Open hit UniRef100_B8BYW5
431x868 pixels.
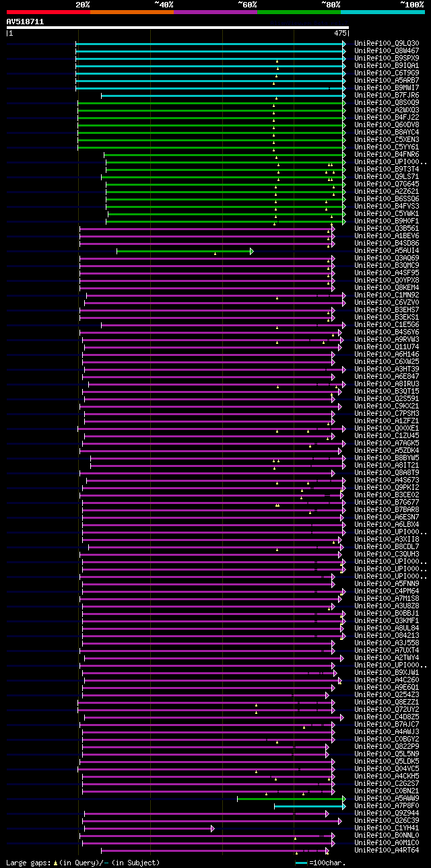387,458
